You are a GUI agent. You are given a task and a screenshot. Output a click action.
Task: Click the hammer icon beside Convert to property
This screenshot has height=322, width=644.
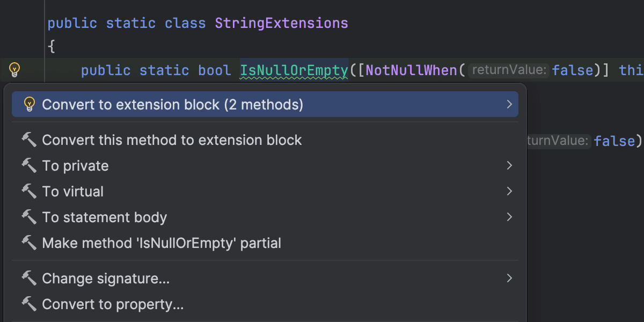[x=29, y=304]
